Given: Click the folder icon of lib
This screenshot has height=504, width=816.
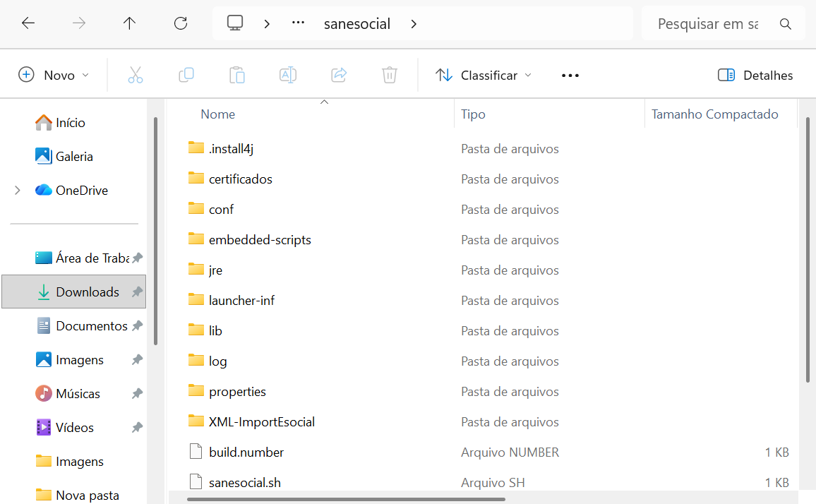Looking at the screenshot, I should tap(196, 330).
